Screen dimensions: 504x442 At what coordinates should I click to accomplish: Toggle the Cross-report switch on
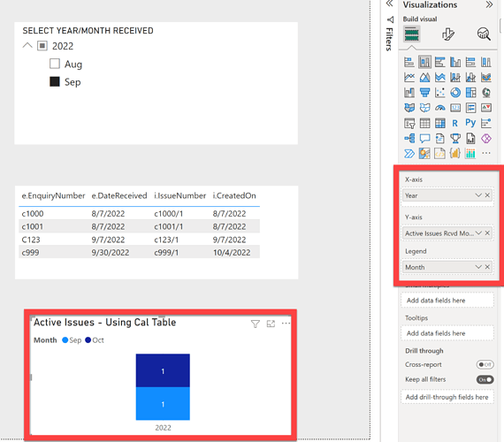(485, 364)
